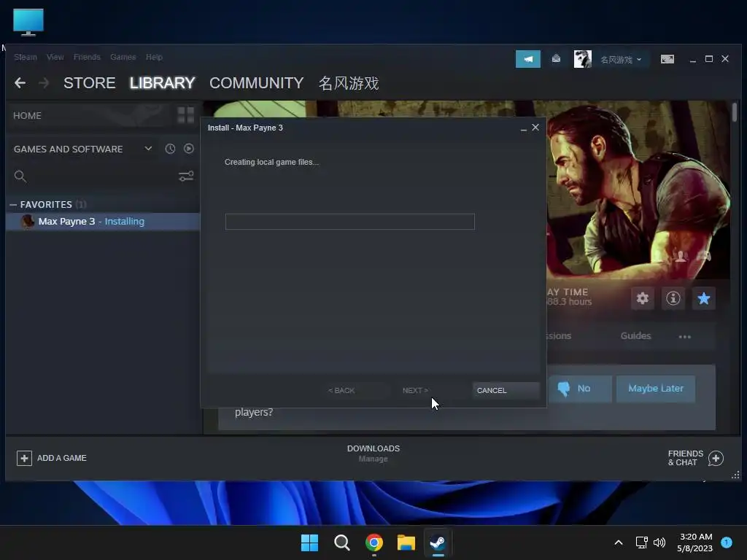747x560 pixels.
Task: Go to the COMMUNITY tab
Action: 256,83
